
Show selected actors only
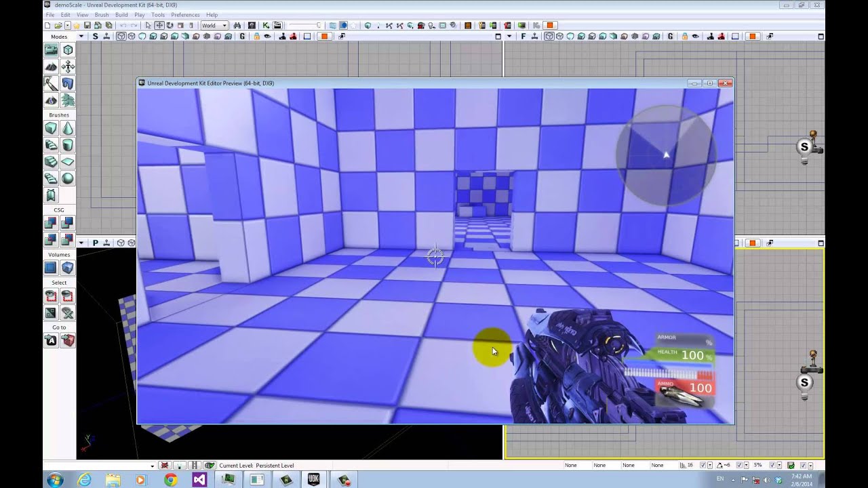click(51, 296)
